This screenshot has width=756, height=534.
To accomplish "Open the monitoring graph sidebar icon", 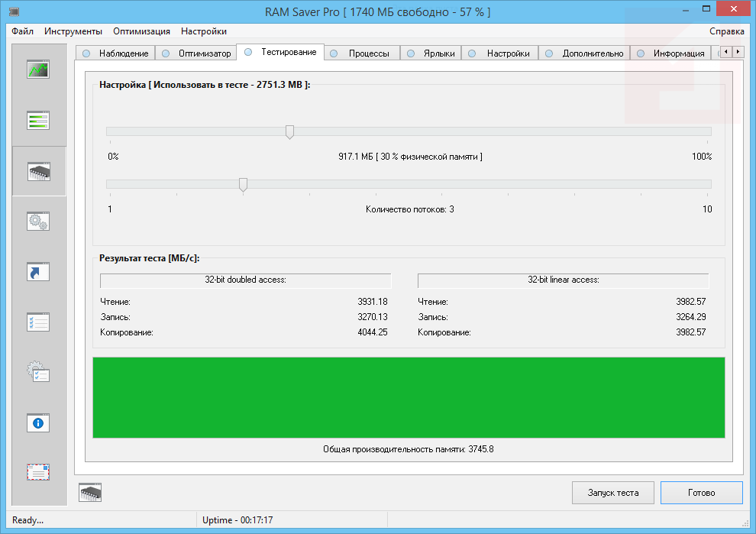I will pos(38,70).
